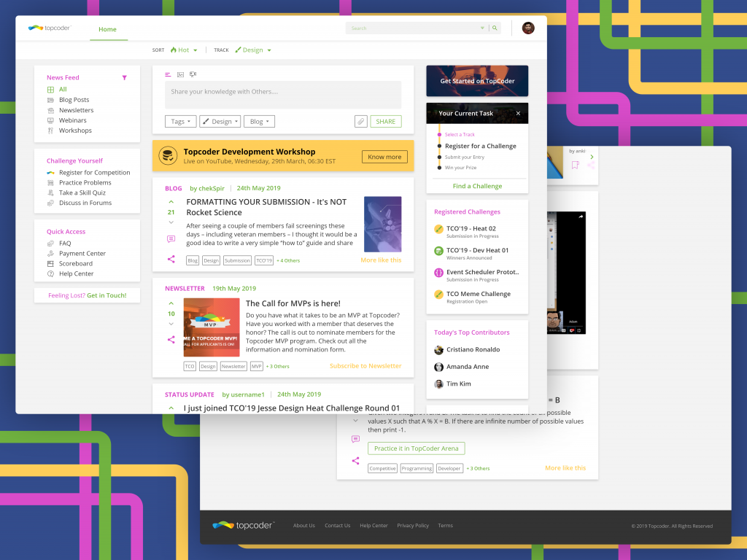Upvote the TCO'19 status update post

(171, 408)
